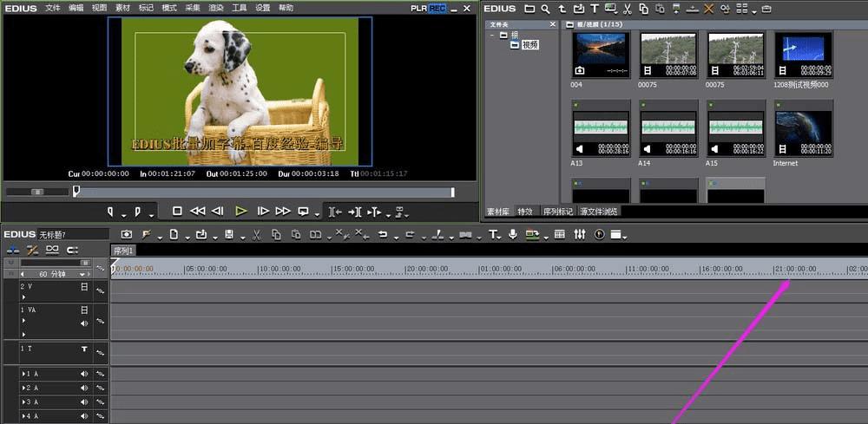Open the bin view mode dropdown arrow
868x424 pixels.
pyautogui.click(x=754, y=11)
